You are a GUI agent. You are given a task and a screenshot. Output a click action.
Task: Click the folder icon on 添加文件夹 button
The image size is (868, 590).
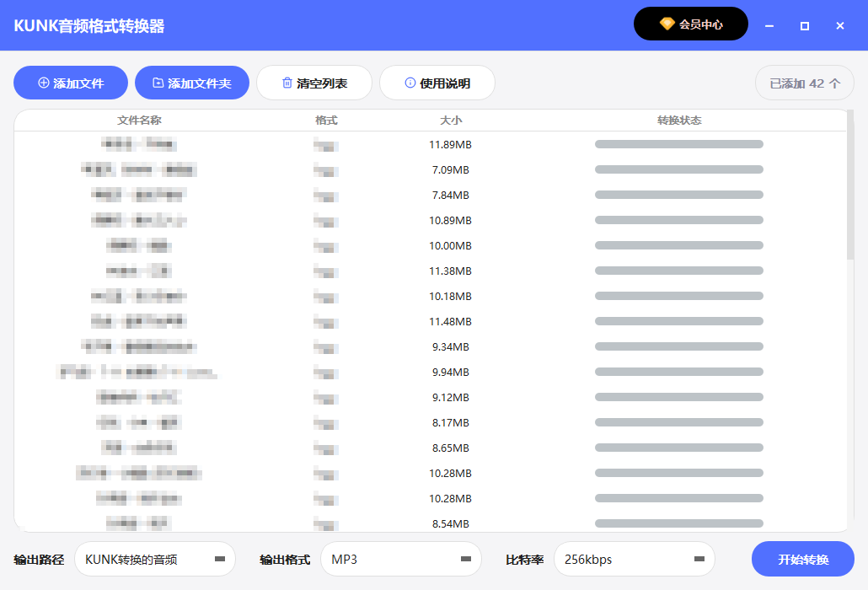tap(158, 83)
